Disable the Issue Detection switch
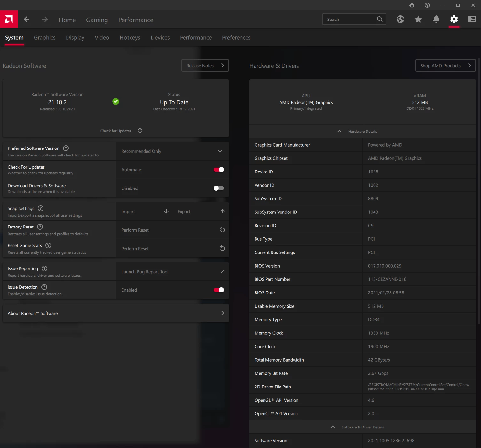The image size is (481, 448). coord(219,290)
